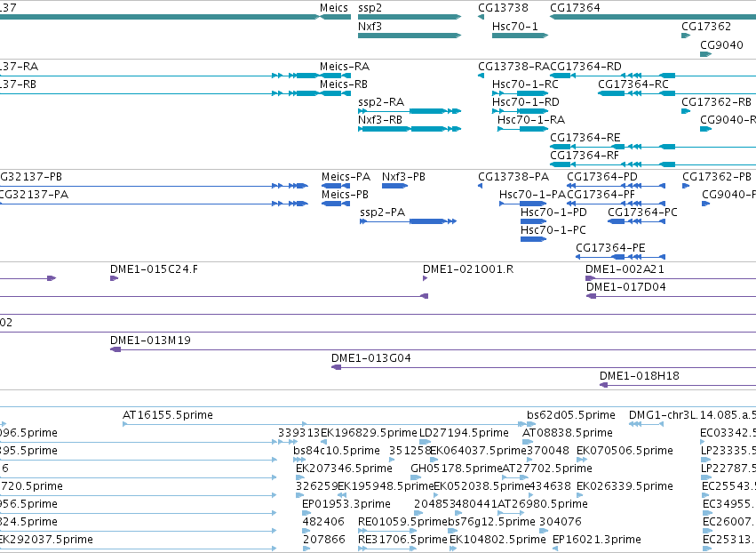
Task: Click the CG17364-RC transcript label
Action: coord(633,84)
